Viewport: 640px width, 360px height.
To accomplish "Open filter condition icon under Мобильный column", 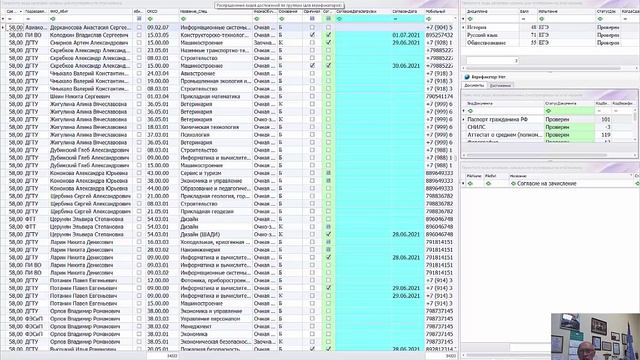I will pyautogui.click(x=429, y=19).
